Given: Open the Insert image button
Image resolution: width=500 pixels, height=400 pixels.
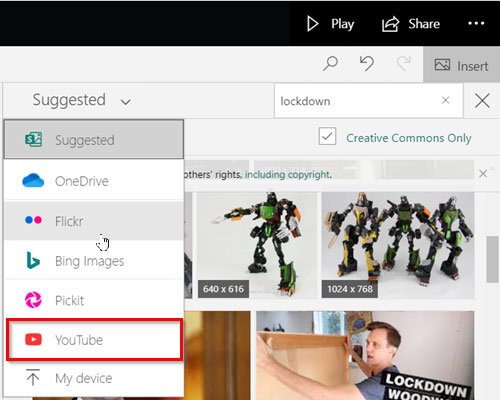Looking at the screenshot, I should coord(461,65).
